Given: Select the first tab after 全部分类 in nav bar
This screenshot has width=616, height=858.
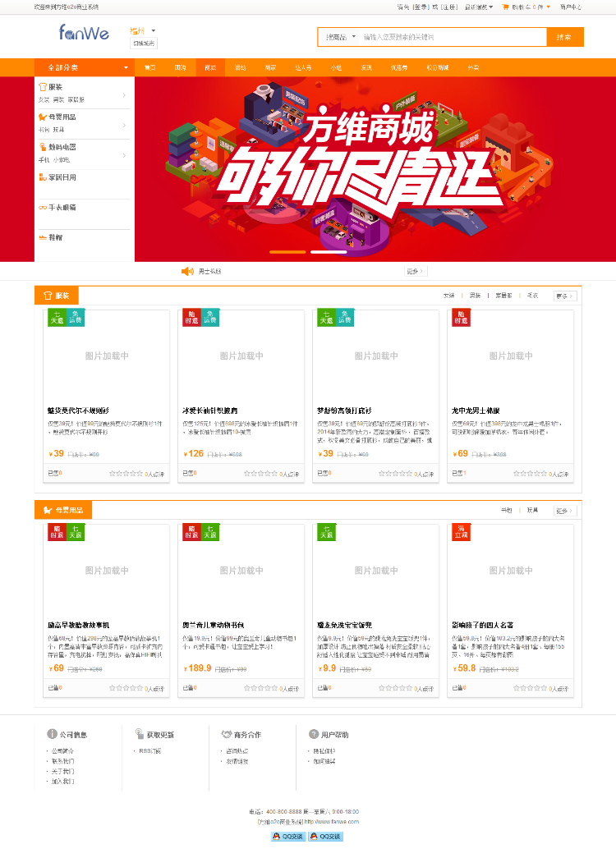Looking at the screenshot, I should pos(150,67).
